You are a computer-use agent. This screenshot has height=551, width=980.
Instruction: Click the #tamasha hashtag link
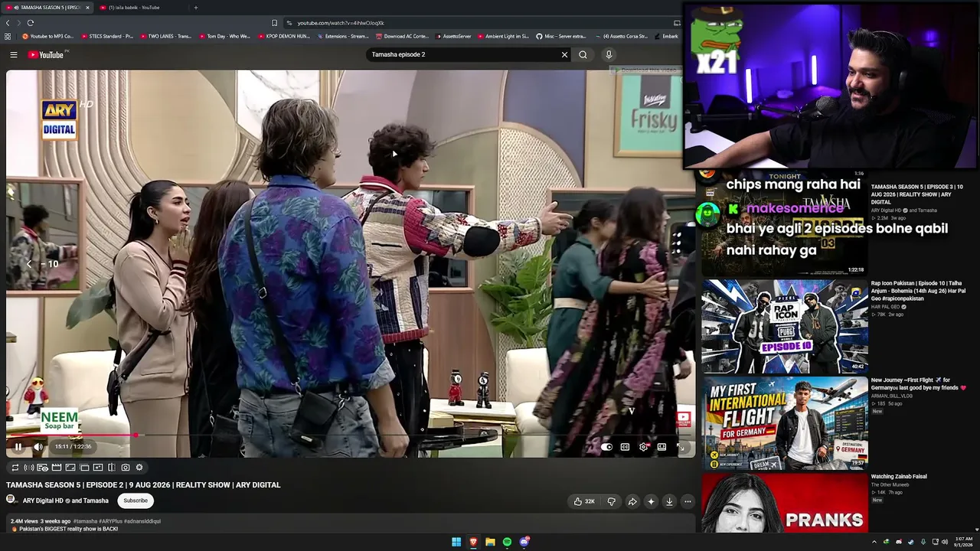point(85,521)
